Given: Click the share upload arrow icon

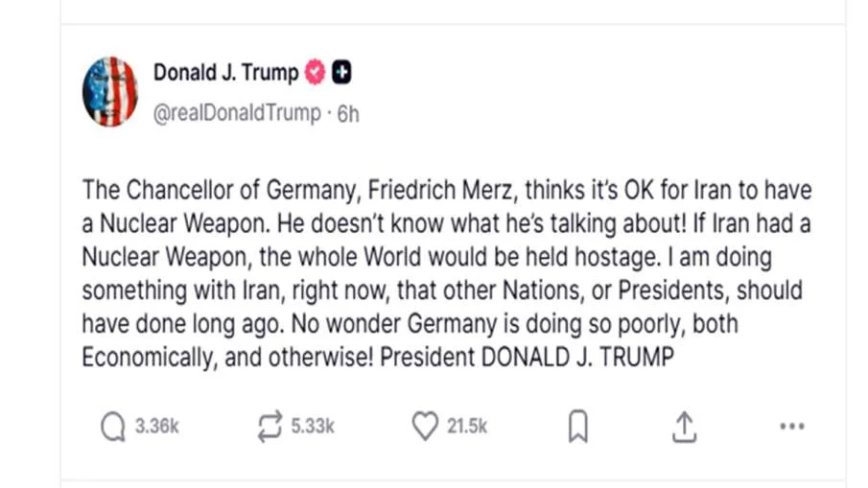Looking at the screenshot, I should (x=683, y=428).
